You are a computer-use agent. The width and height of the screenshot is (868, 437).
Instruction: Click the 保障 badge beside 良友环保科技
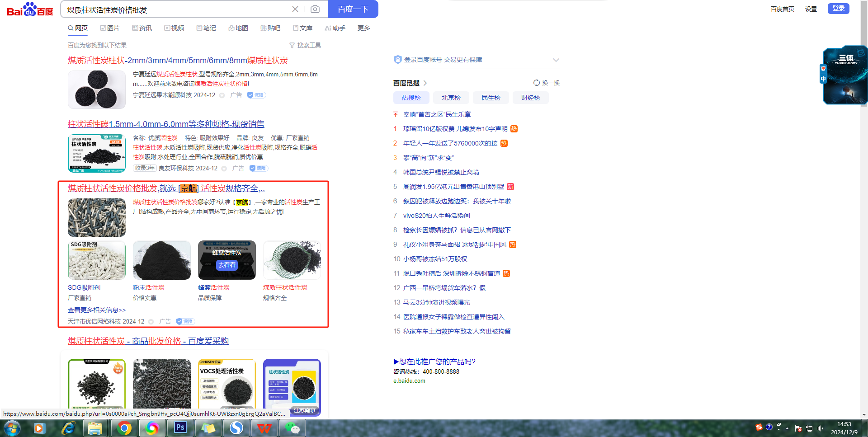point(259,168)
